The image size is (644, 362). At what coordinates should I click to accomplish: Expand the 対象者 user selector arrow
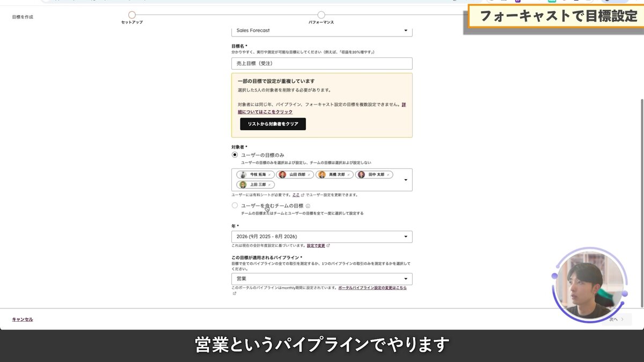(406, 180)
